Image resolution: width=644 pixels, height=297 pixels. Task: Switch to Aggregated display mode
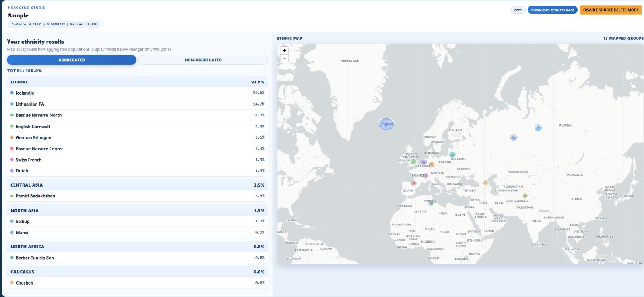click(72, 60)
